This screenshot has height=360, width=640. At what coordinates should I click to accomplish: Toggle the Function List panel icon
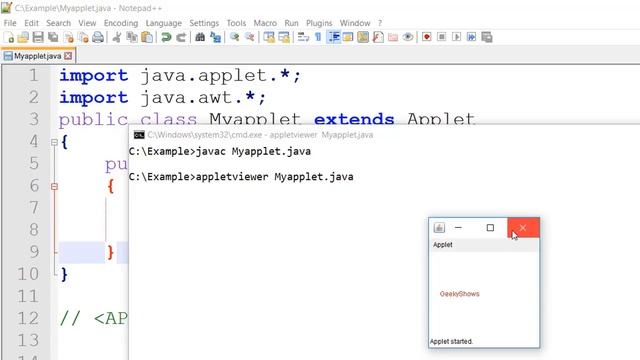coord(378,38)
